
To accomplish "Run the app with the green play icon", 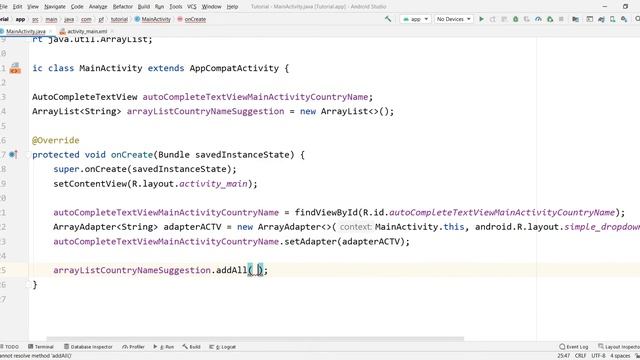I will click(x=482, y=19).
